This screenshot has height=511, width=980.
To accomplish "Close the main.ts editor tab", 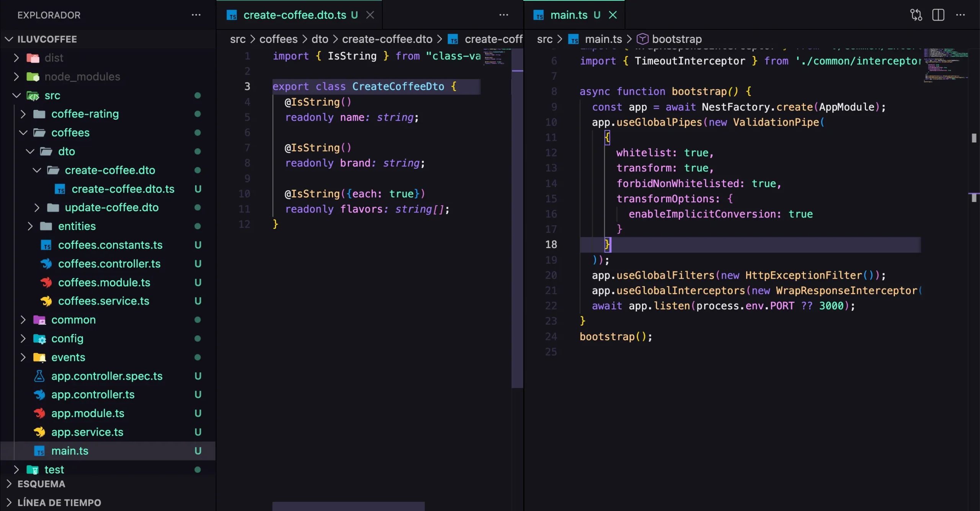I will [612, 15].
